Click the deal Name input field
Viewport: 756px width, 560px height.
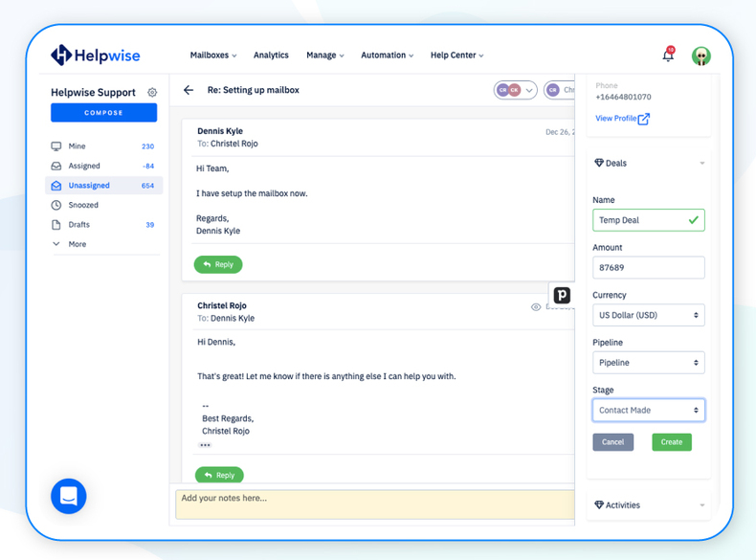click(649, 220)
